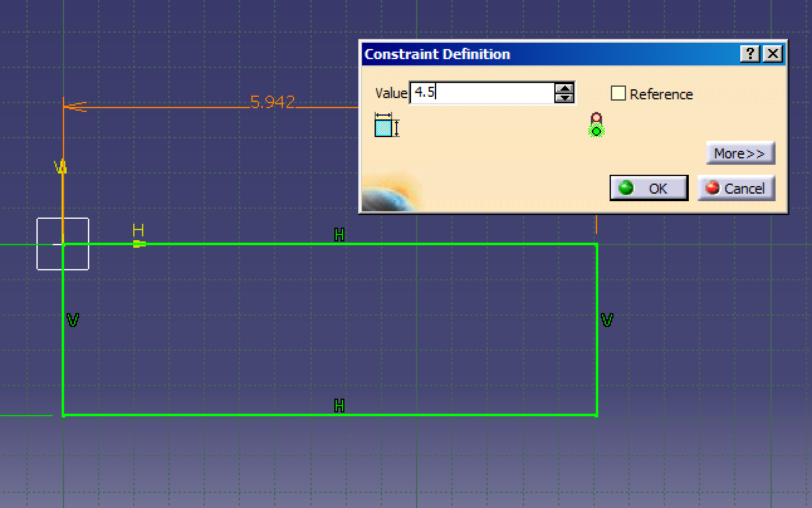
Task: Expand dialog with More>> button
Action: (740, 153)
